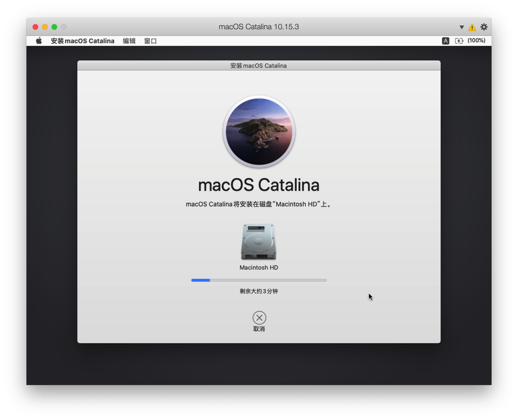Open the VM settings gear icon
This screenshot has height=420, width=518.
tap(484, 27)
